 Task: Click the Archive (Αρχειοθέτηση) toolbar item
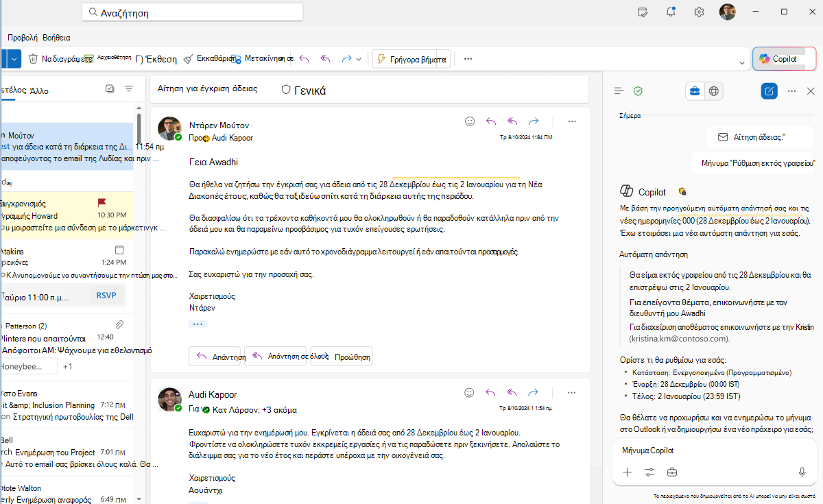(x=108, y=59)
